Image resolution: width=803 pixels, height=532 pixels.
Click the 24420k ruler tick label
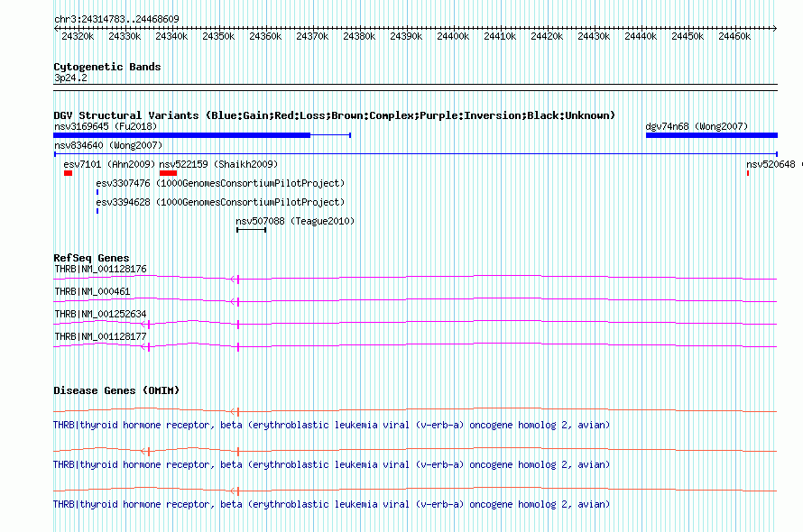point(547,36)
